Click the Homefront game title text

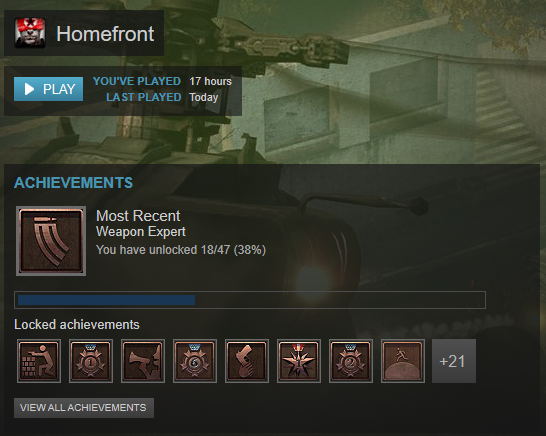[x=105, y=34]
